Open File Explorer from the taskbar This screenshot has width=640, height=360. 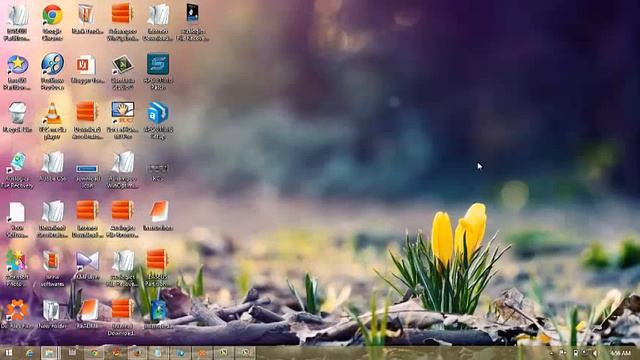[50, 353]
